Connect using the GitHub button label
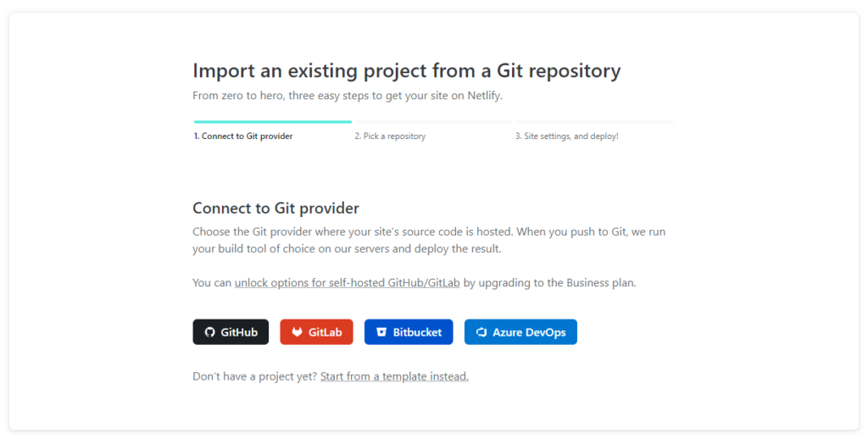Screen dimensions: 868x439 tap(239, 332)
